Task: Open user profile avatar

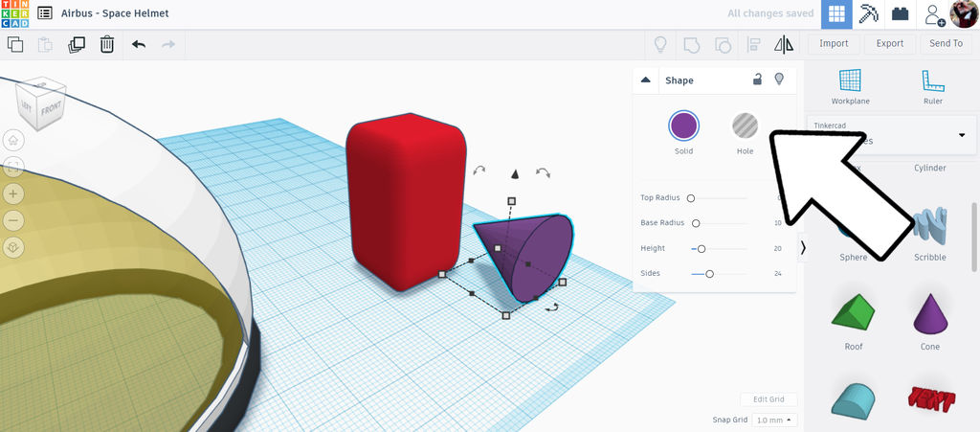Action: click(964, 13)
